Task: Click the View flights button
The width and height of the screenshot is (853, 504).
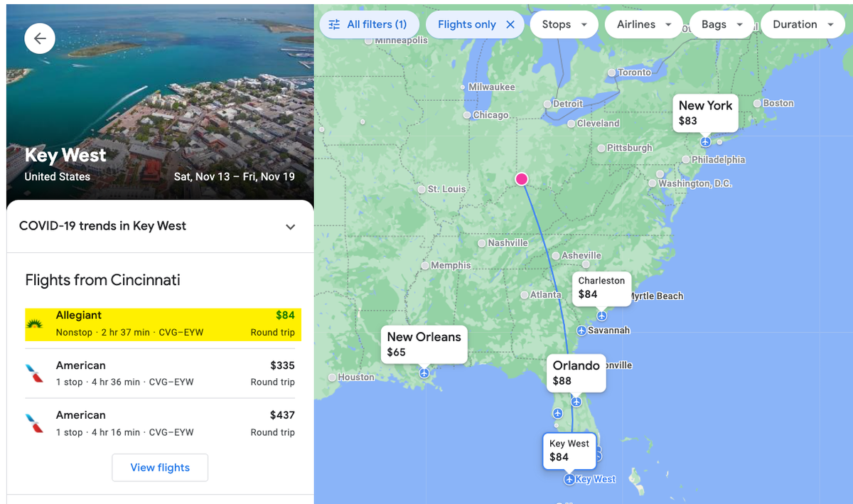Action: tap(159, 467)
